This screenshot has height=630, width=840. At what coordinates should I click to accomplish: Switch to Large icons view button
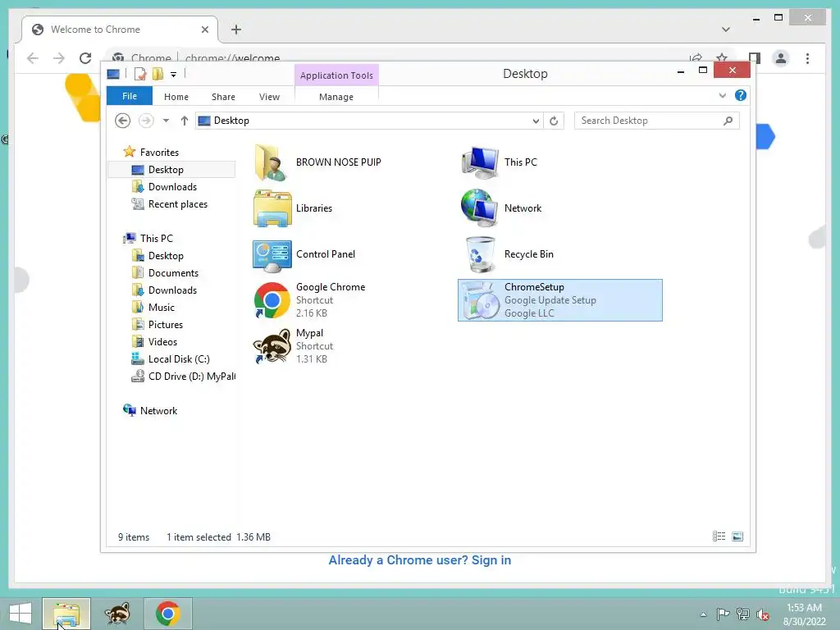point(737,536)
